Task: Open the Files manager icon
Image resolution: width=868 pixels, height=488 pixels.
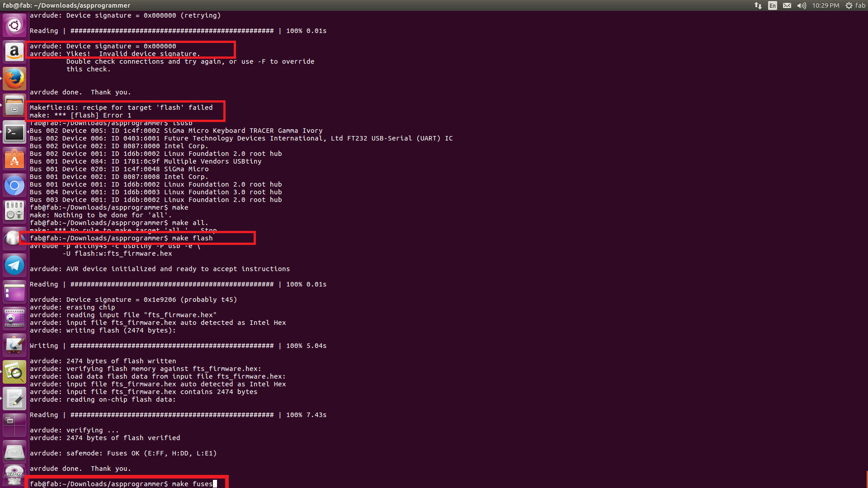Action: [x=14, y=106]
